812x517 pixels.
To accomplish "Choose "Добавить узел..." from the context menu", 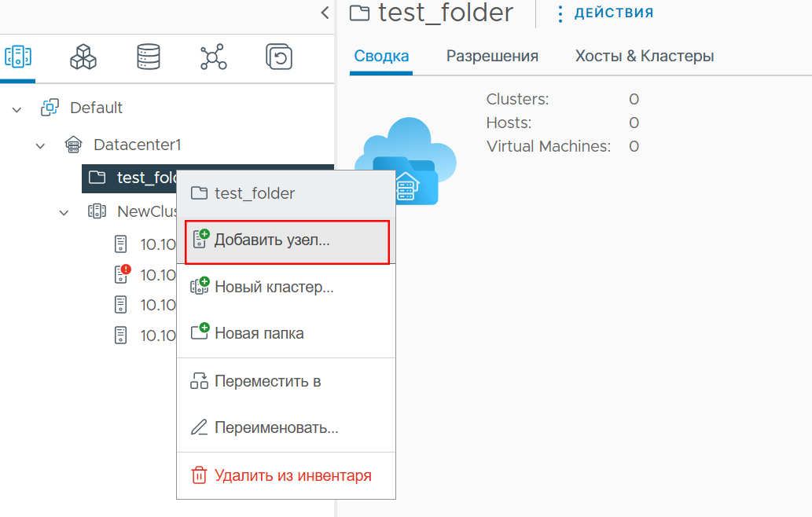I will (287, 242).
